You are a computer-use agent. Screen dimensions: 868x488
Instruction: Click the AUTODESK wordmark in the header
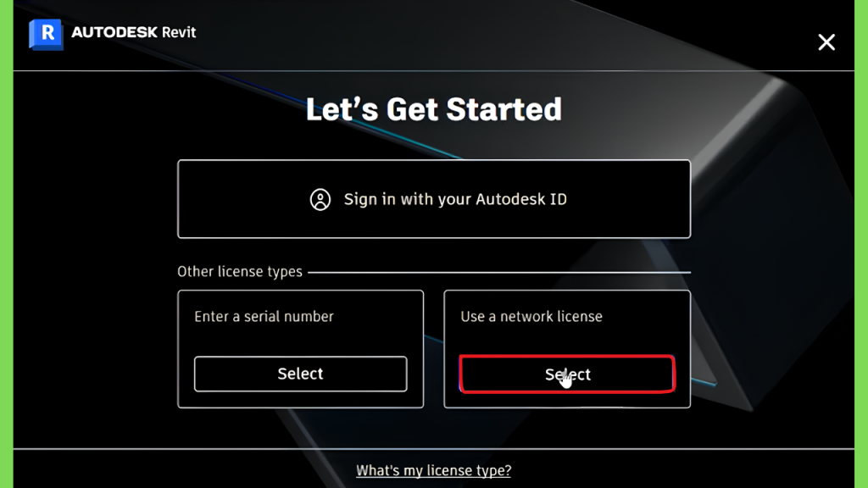point(114,32)
